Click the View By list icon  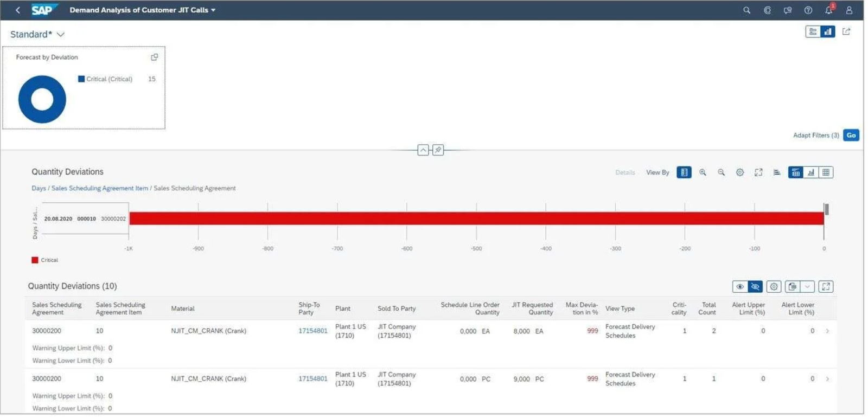pos(684,172)
